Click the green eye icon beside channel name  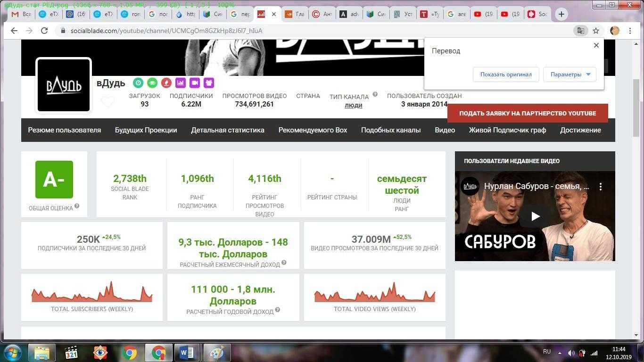[x=152, y=83]
